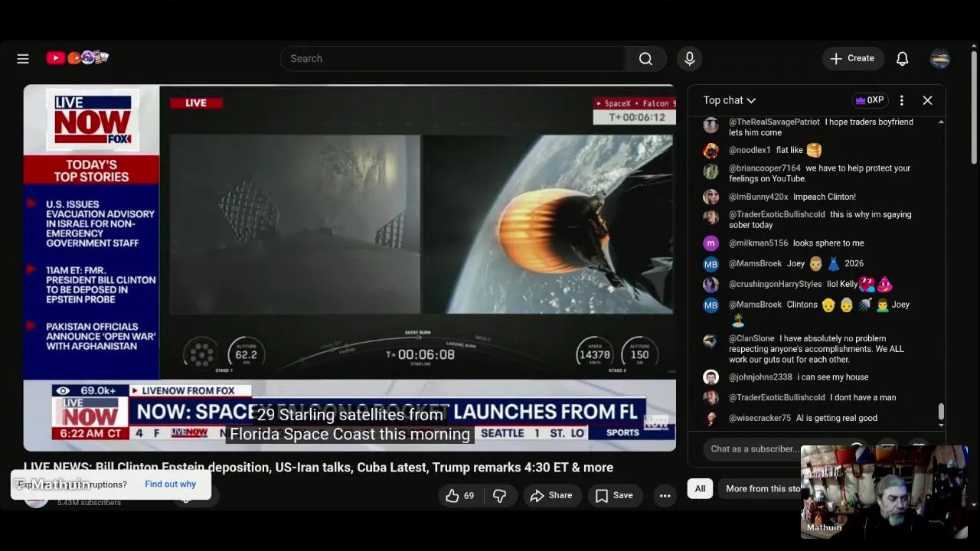The height and width of the screenshot is (551, 980).
Task: Click the Mathuin webcam overlay
Action: [884, 491]
